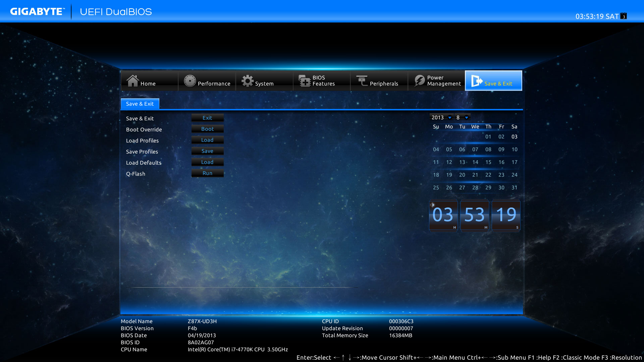Open the System menu tab
Viewport: 644px width, 362px height.
click(264, 81)
